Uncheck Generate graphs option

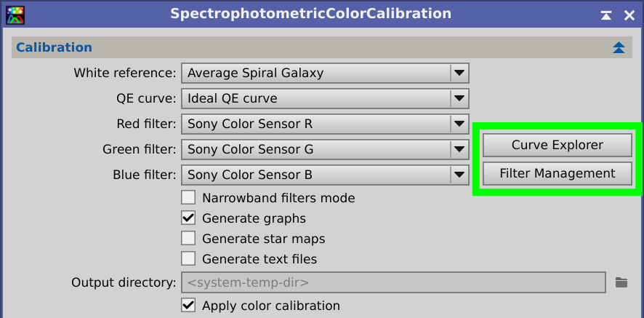coord(188,218)
